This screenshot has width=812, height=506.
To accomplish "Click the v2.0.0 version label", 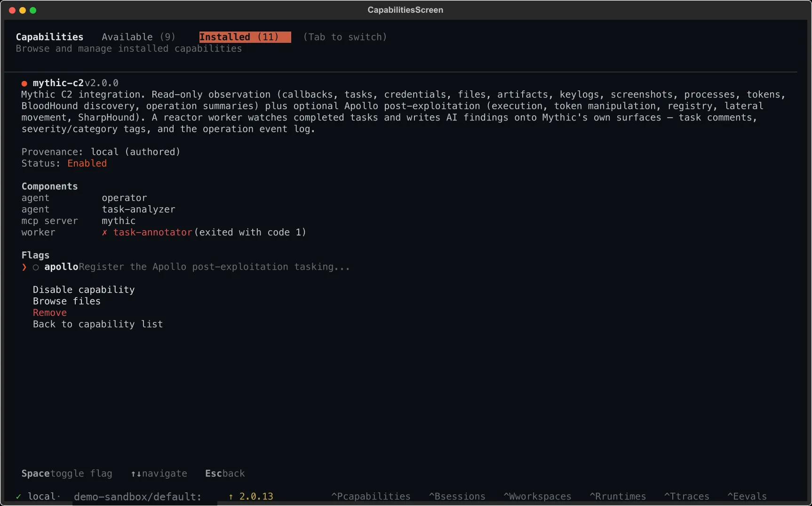I will (101, 83).
